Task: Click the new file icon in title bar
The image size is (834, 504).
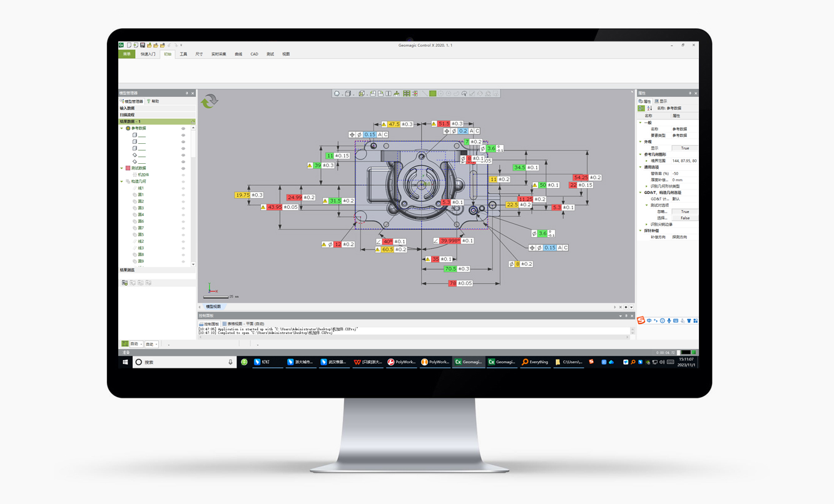Action: (130, 45)
